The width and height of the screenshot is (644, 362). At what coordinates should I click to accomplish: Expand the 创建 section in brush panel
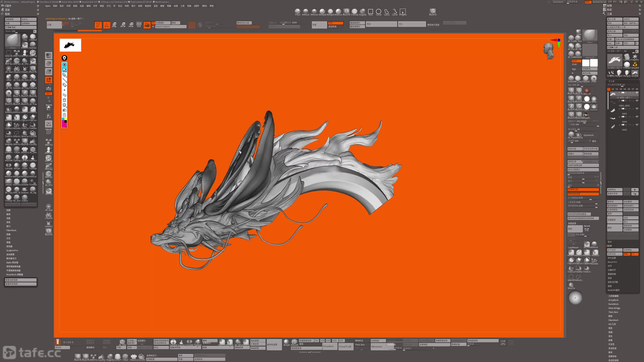tap(8, 210)
